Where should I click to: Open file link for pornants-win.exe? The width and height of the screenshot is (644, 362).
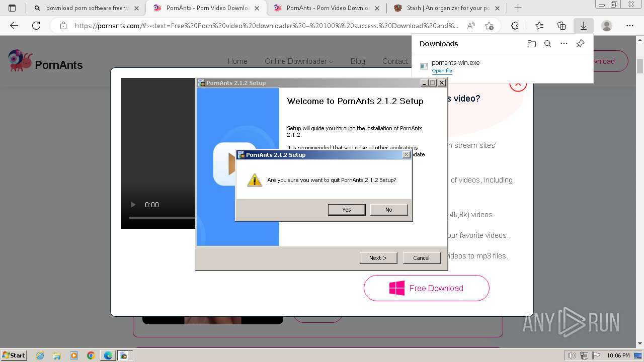coord(442,71)
